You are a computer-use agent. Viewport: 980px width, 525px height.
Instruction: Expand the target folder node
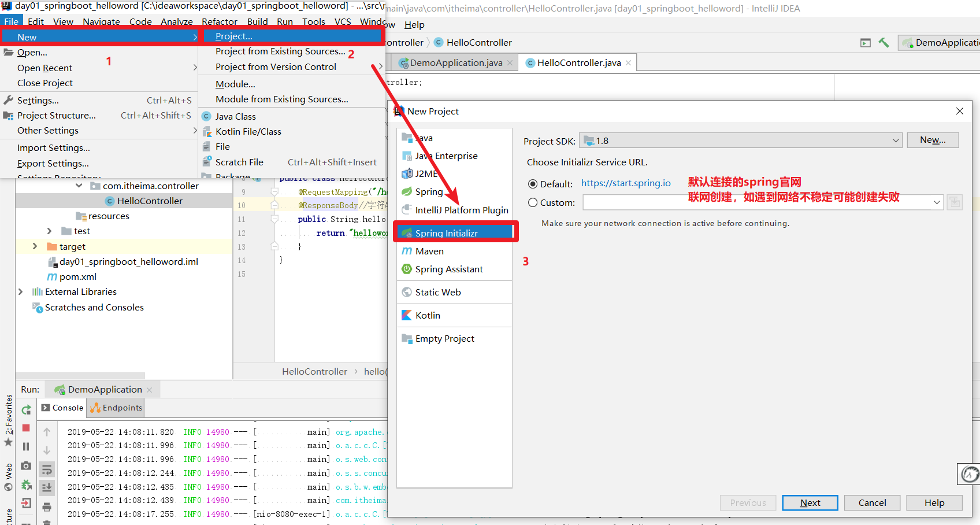point(35,246)
